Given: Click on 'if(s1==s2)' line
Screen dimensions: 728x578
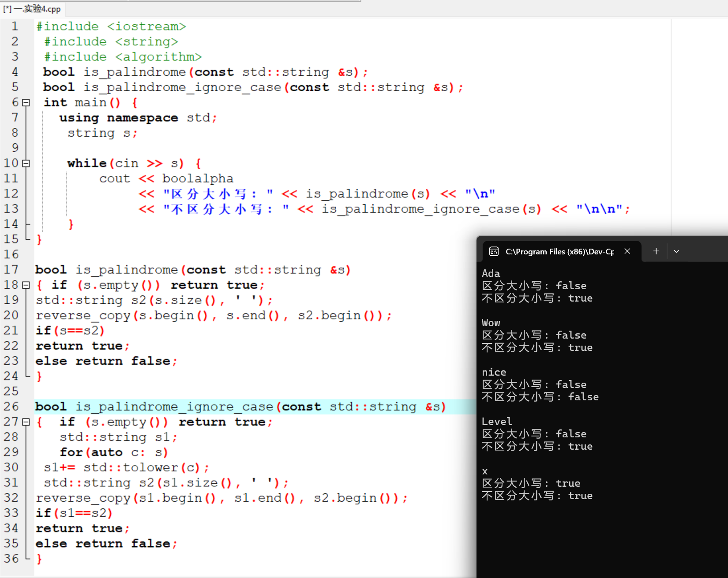Looking at the screenshot, I should point(75,513).
